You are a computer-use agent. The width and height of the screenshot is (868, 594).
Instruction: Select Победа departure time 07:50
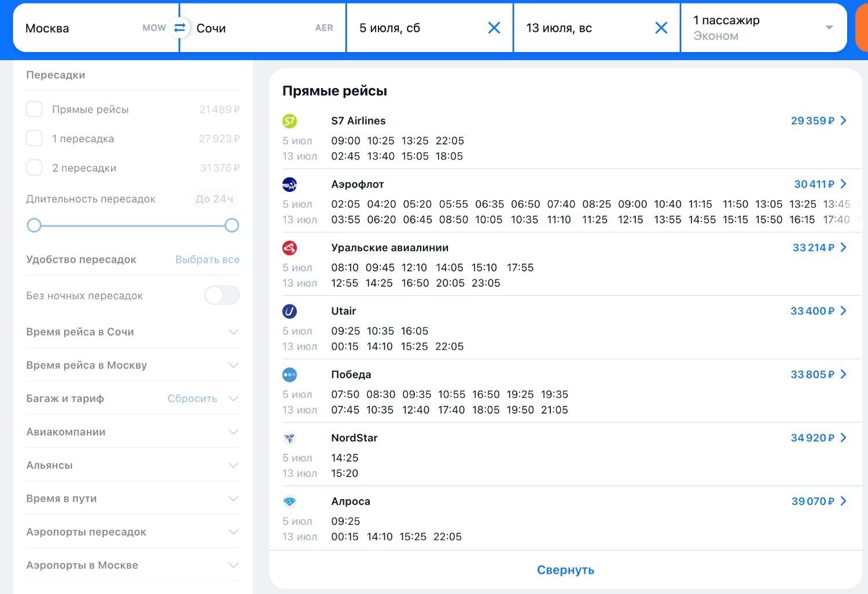[x=345, y=394]
